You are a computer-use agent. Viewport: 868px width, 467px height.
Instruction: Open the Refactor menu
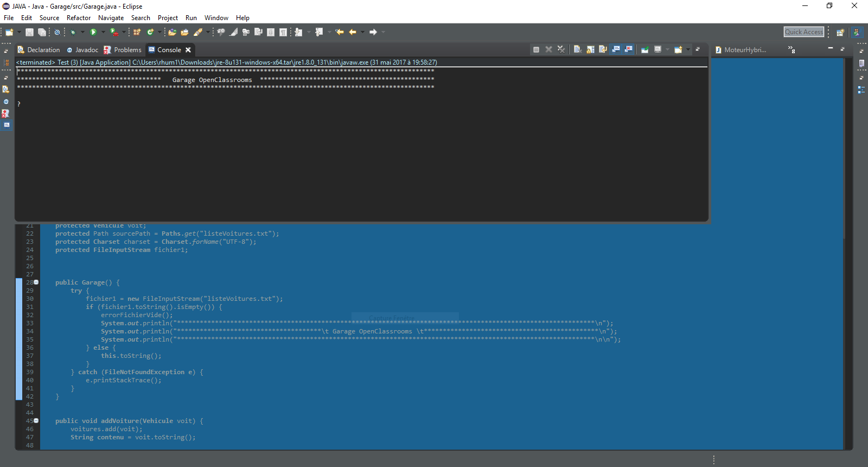79,18
